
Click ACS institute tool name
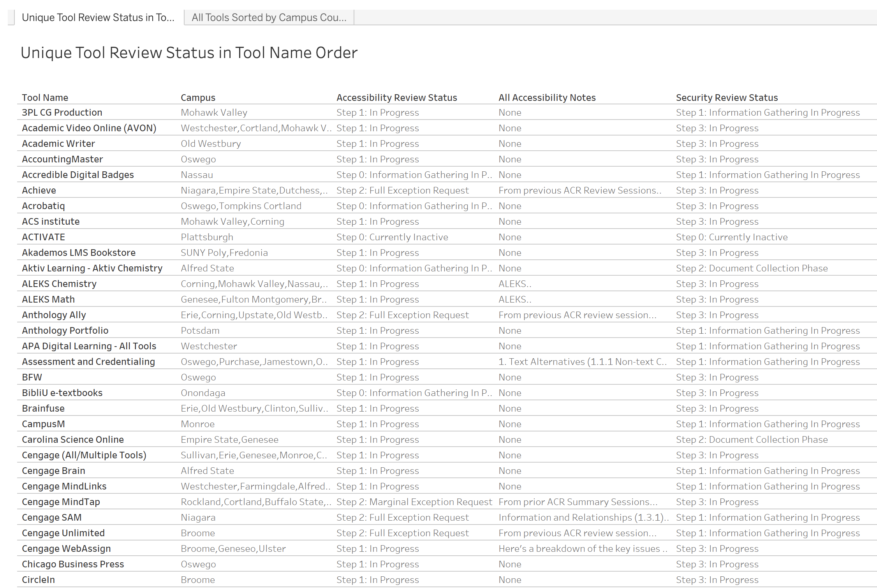click(x=51, y=222)
